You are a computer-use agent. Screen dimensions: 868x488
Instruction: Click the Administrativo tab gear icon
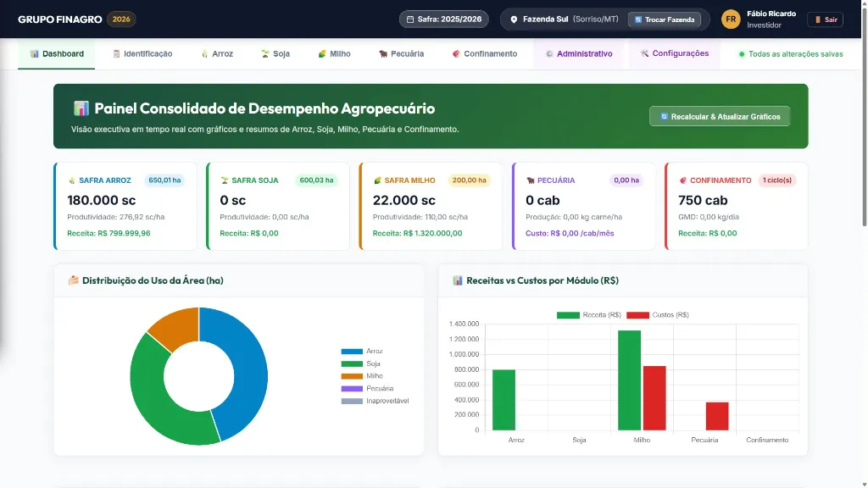pos(549,53)
